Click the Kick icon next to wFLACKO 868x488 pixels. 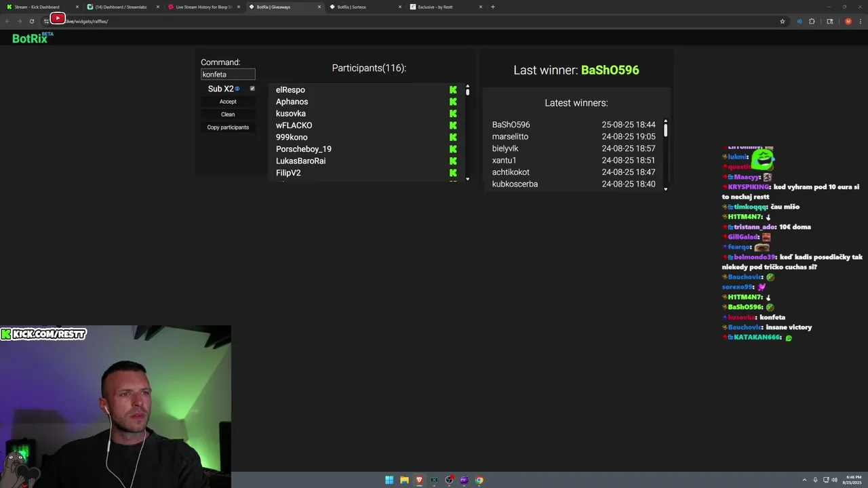(x=453, y=125)
